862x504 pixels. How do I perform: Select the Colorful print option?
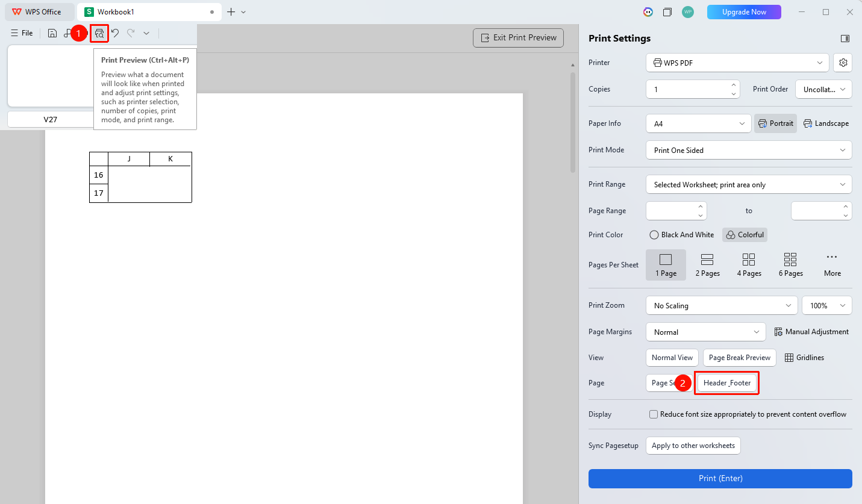click(745, 235)
